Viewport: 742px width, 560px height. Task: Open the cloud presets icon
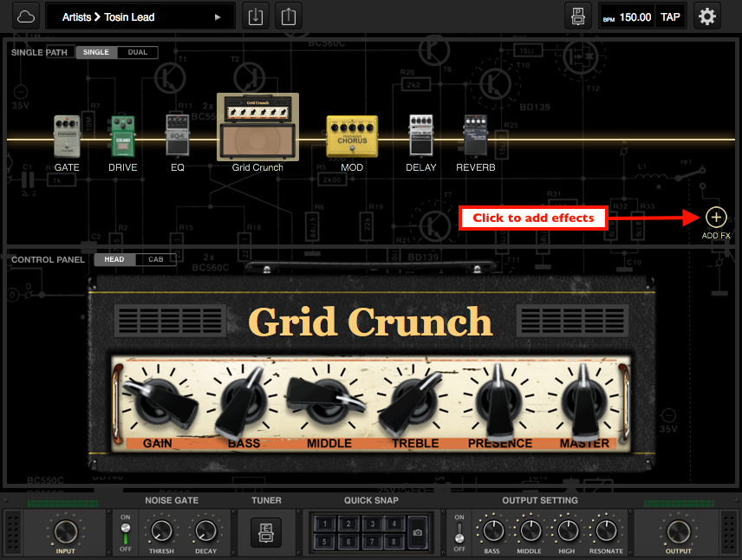click(x=26, y=16)
